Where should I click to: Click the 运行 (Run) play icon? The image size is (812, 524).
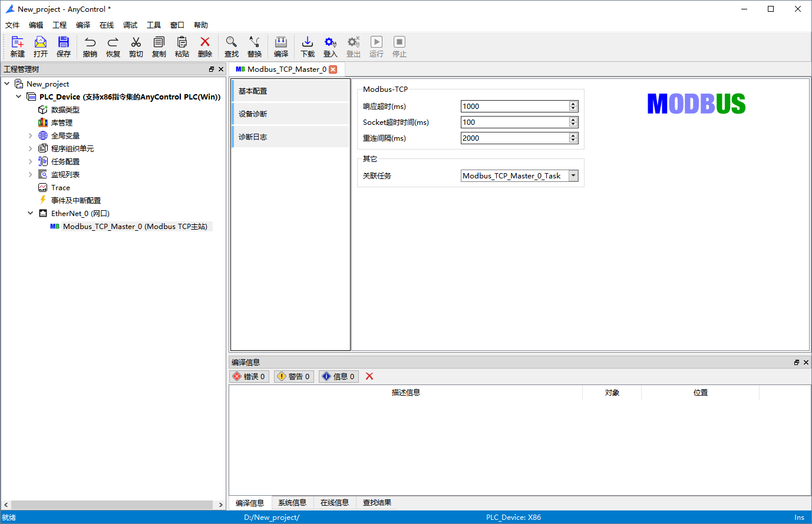click(377, 42)
